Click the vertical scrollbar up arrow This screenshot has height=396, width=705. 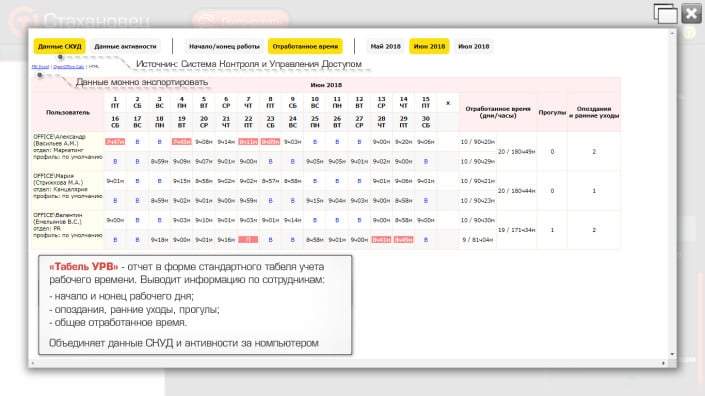tap(672, 33)
